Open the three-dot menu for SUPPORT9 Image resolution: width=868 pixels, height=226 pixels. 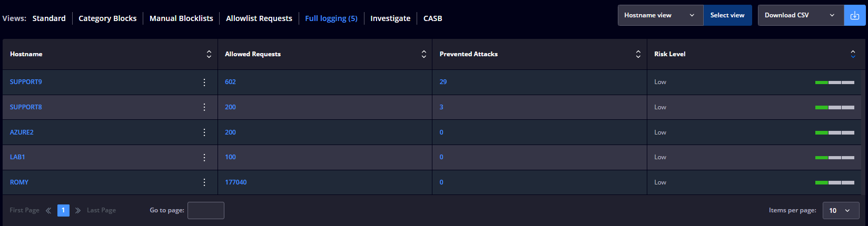pyautogui.click(x=204, y=82)
